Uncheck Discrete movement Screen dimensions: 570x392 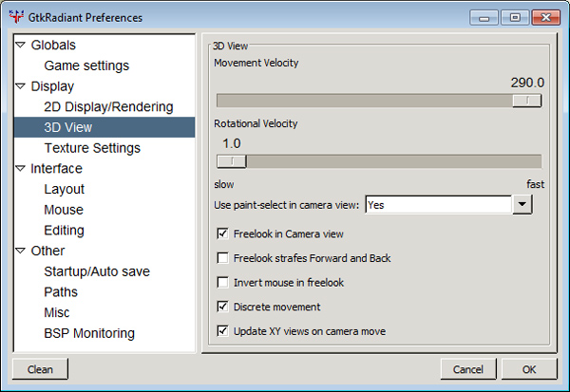[x=222, y=307]
